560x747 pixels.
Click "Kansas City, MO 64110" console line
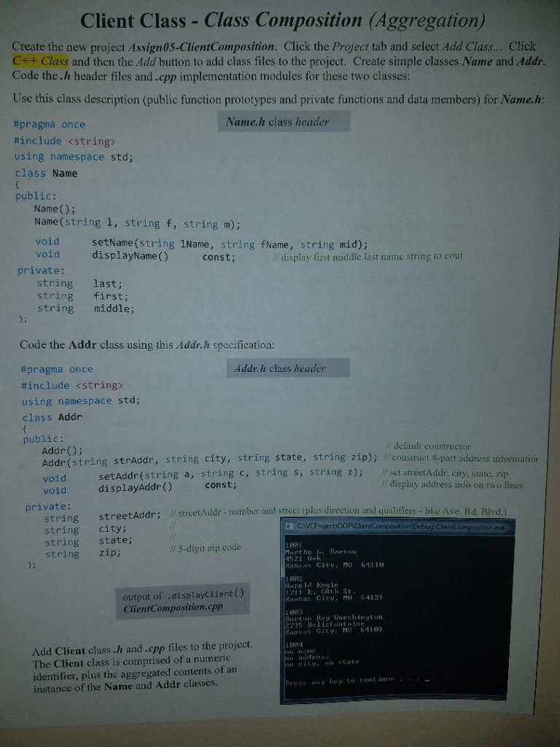(x=334, y=565)
